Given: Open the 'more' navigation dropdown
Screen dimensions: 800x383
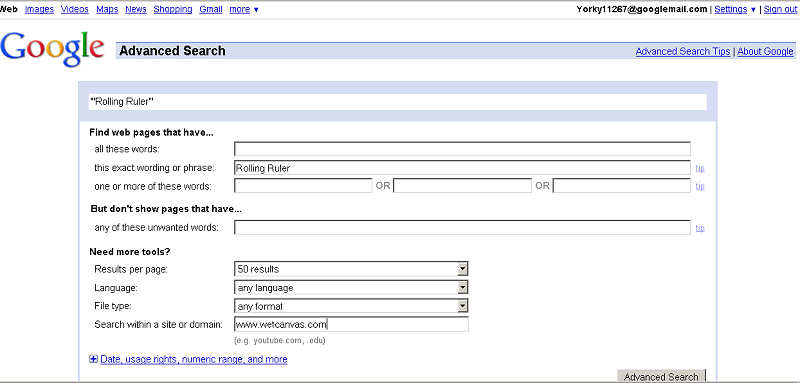Looking at the screenshot, I should tap(244, 9).
